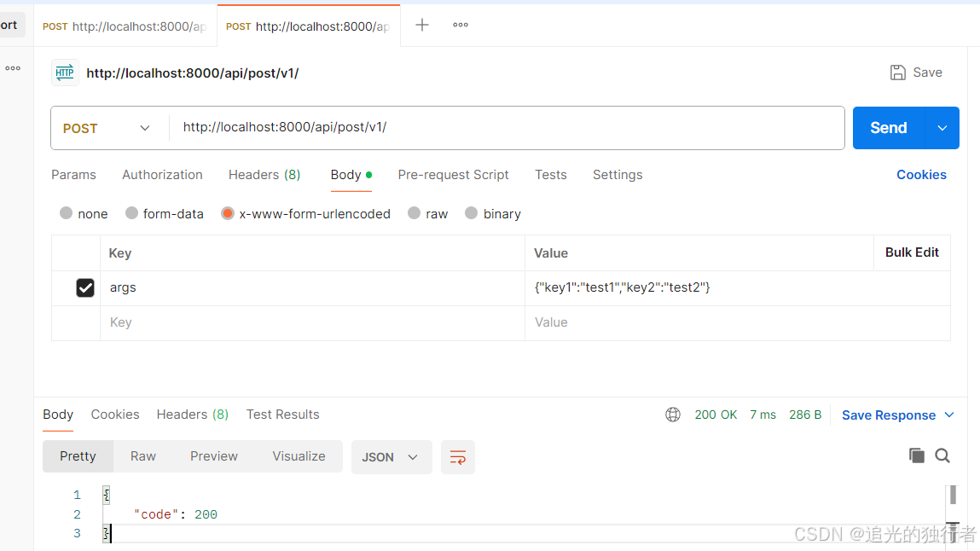Switch to Pretty response view
980x551 pixels.
coord(78,456)
